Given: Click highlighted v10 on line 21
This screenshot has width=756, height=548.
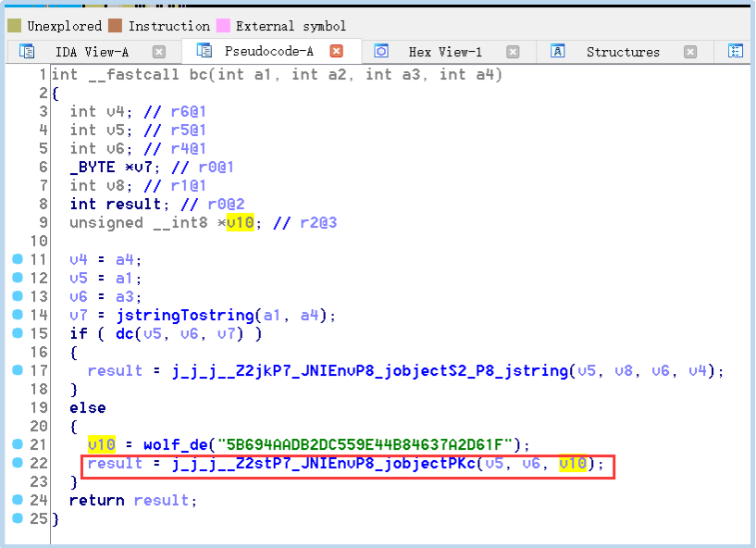Looking at the screenshot, I should point(101,444).
